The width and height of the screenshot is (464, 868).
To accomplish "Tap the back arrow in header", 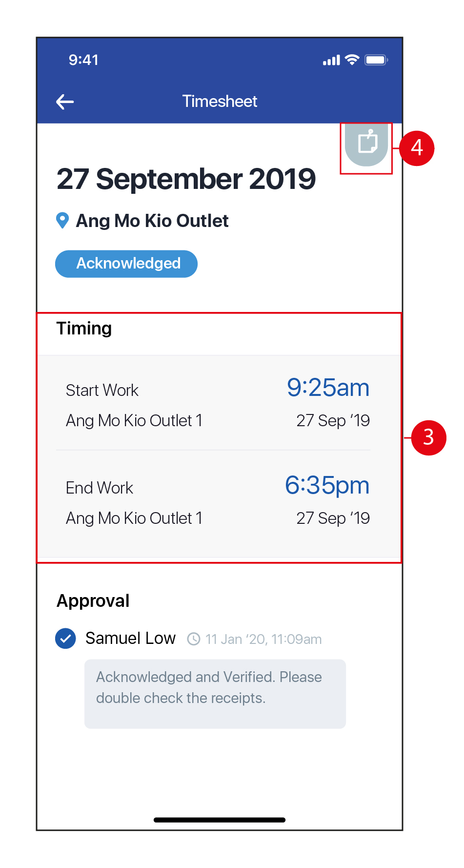I will point(65,102).
